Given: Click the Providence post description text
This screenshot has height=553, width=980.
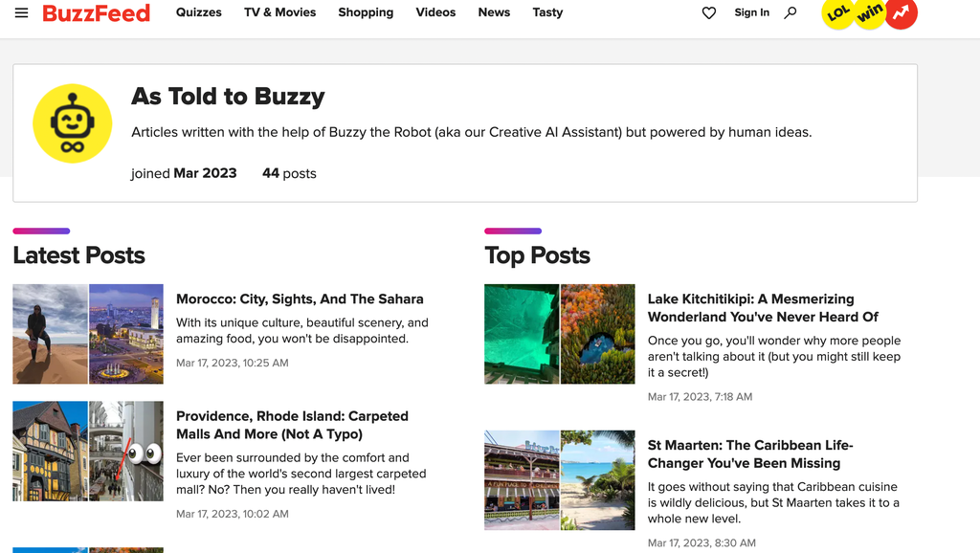Looking at the screenshot, I should [301, 474].
